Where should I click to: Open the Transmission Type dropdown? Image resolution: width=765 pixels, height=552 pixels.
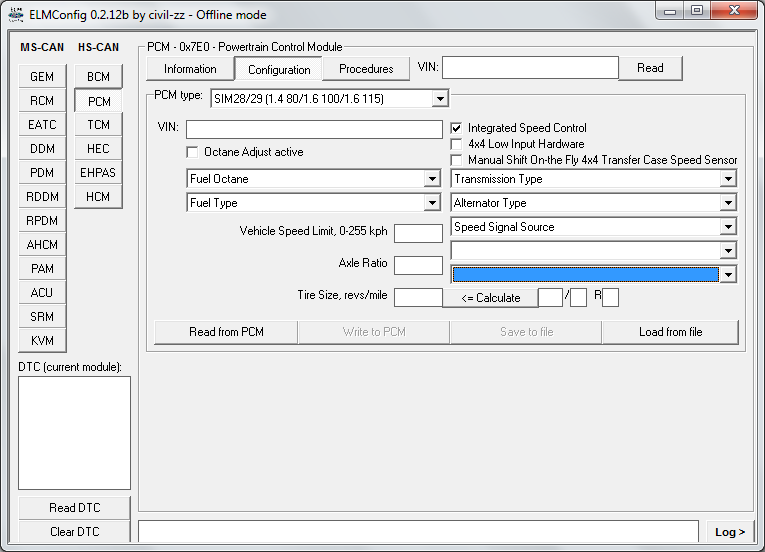728,179
